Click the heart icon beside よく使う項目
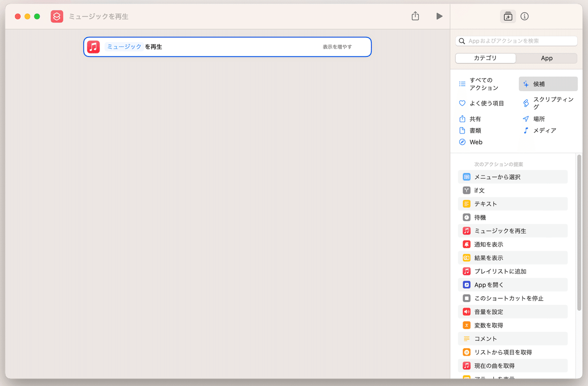Viewport: 588px width, 386px height. coord(462,103)
